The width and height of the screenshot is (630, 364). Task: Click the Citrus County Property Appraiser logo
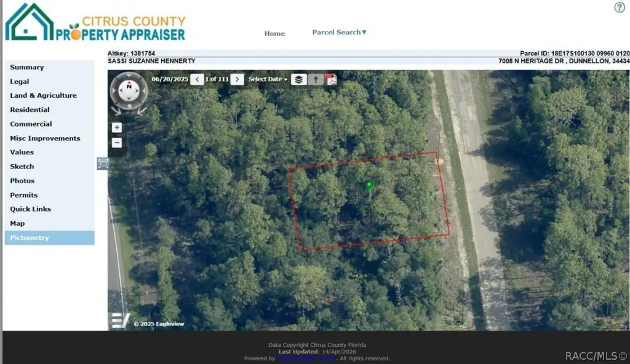[x=95, y=23]
